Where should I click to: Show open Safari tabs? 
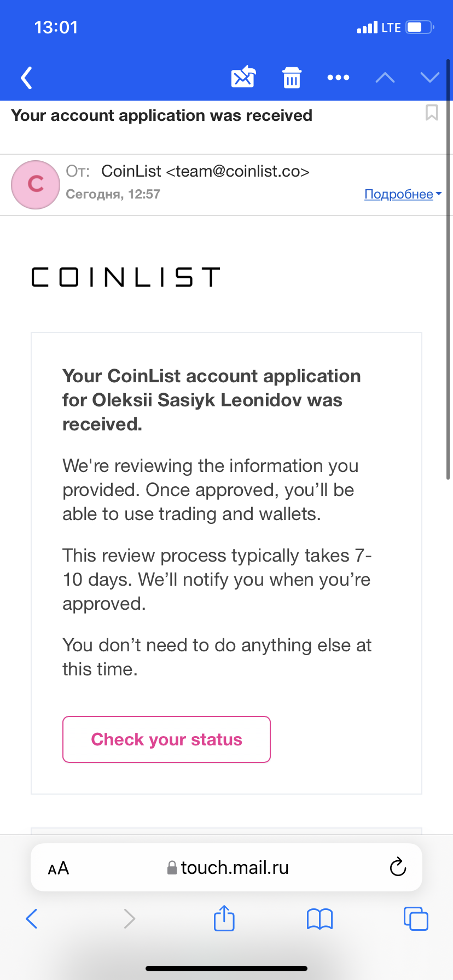(x=416, y=919)
